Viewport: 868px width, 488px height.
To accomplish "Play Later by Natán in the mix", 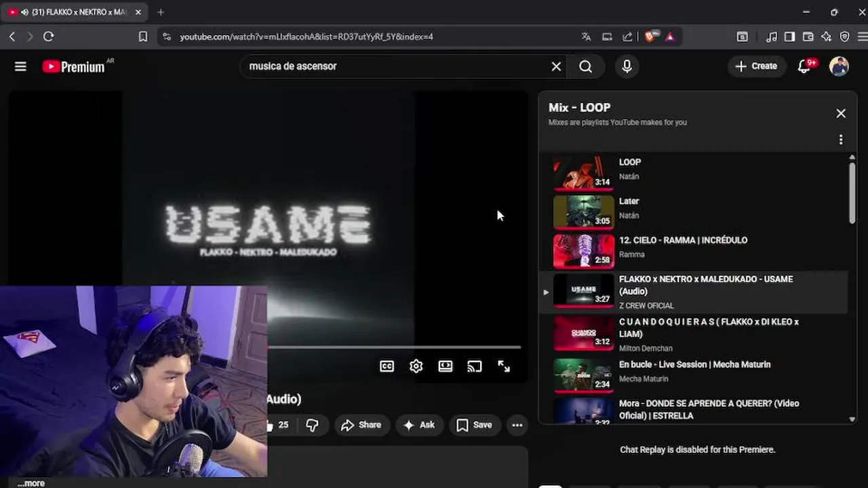I will point(693,211).
